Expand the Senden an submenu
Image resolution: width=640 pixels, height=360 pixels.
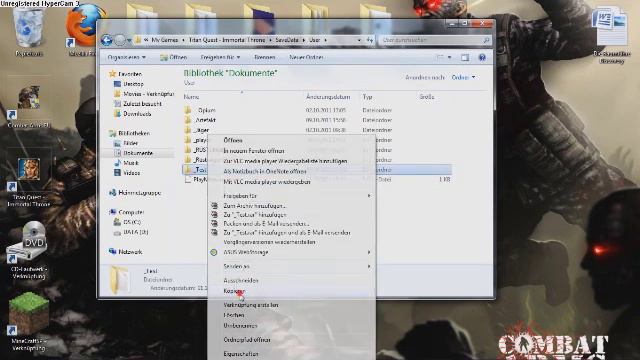292,266
